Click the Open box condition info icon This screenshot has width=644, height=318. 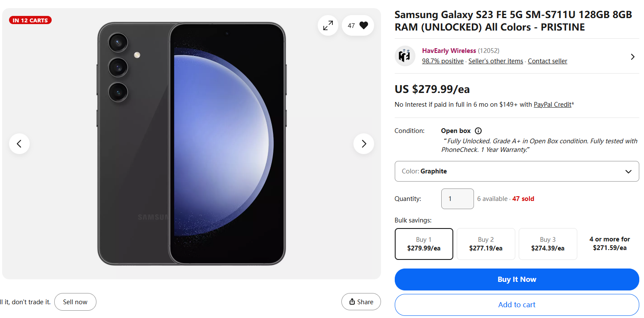coord(478,131)
